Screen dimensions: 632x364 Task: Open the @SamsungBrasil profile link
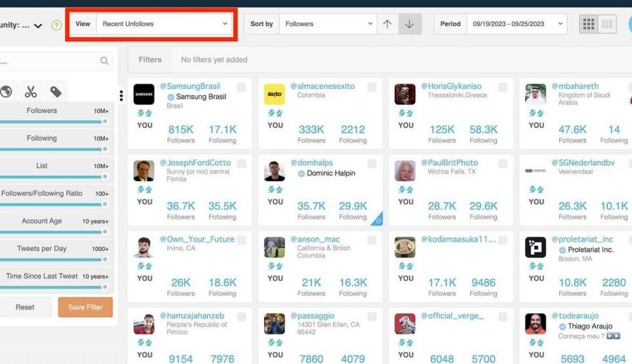coord(190,86)
